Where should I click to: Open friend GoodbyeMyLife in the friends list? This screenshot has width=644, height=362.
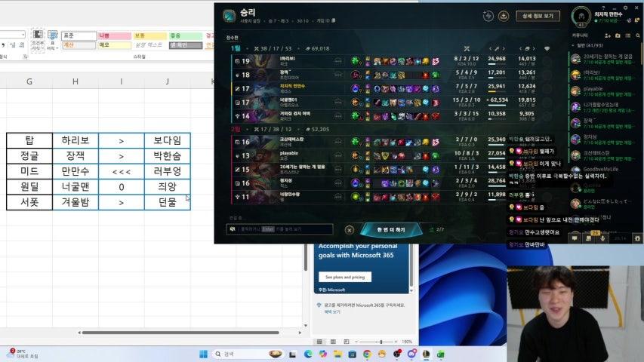[604, 171]
